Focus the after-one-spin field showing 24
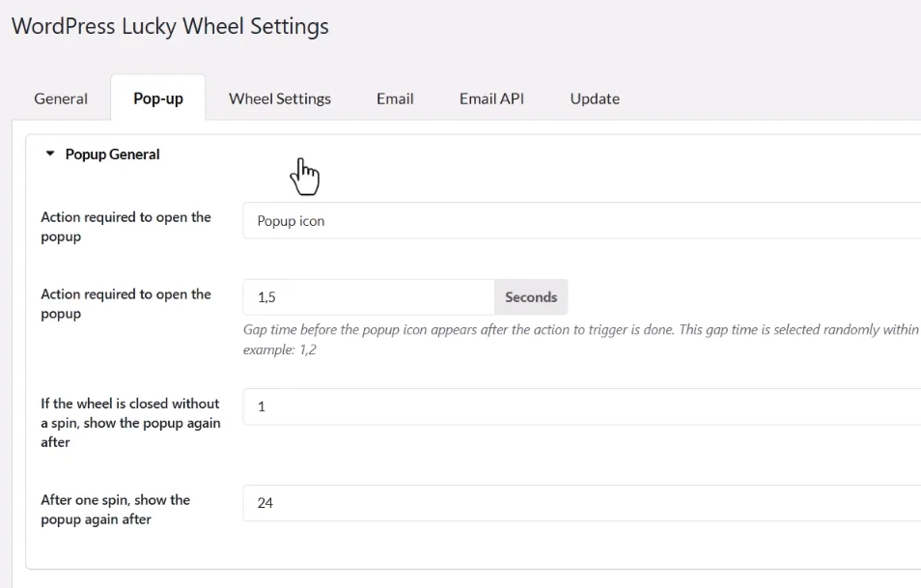The height and width of the screenshot is (588, 921). [x=581, y=503]
